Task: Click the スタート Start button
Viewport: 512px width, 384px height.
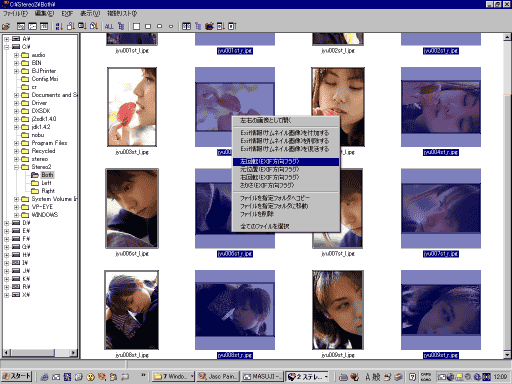Action: pos(16,377)
